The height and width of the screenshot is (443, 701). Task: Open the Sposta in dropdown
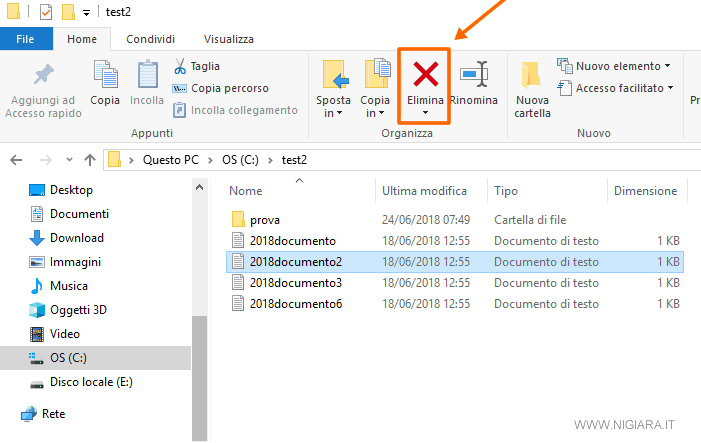[x=333, y=107]
